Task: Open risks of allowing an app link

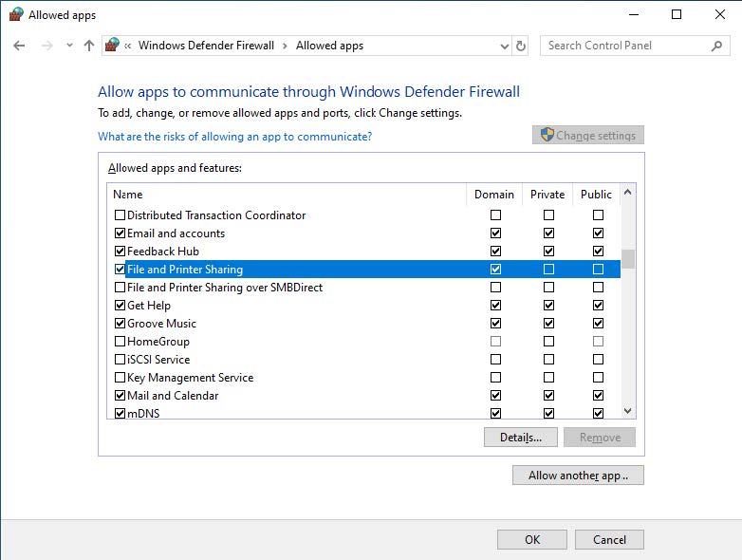Action: 234,137
